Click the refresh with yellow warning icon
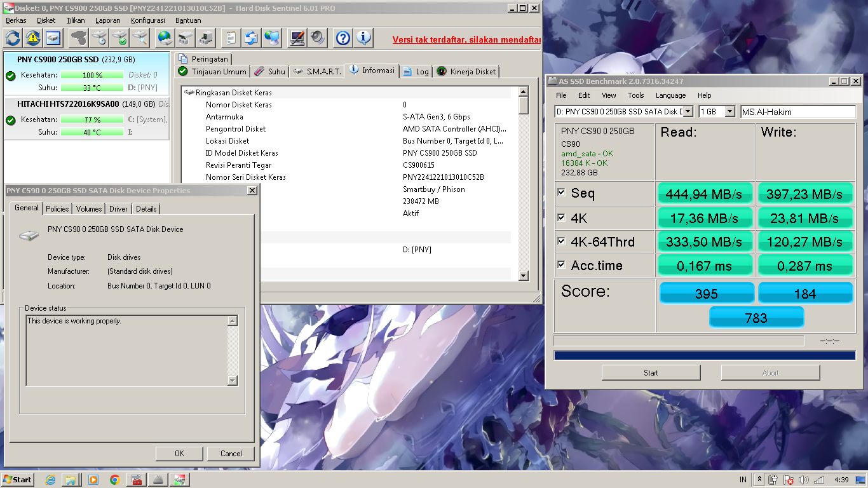This screenshot has height=488, width=868. [x=33, y=38]
